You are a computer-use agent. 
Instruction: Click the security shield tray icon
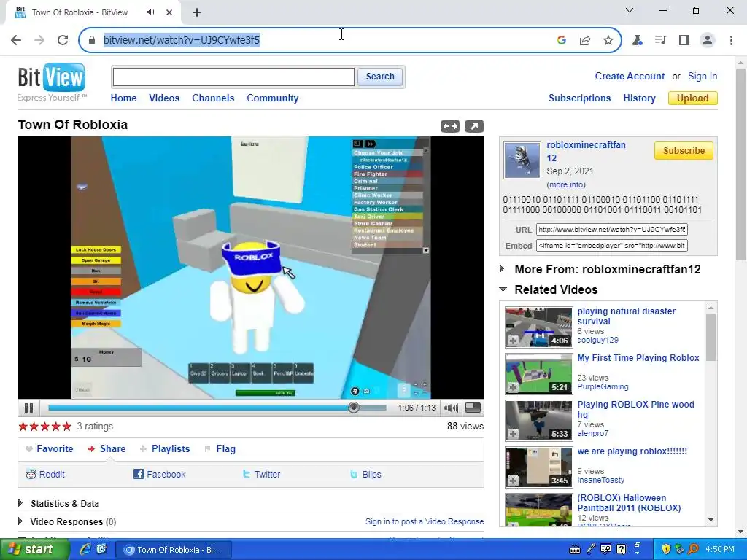point(666,549)
